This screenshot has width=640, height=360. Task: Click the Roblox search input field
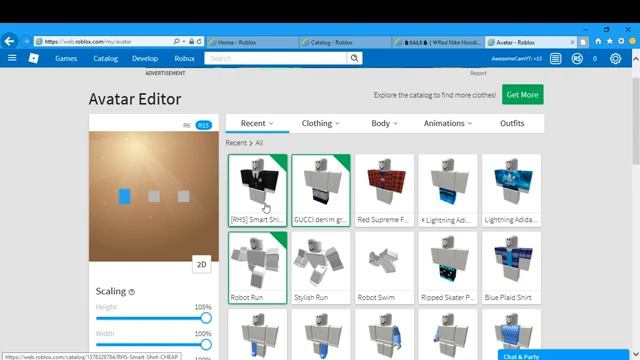276,58
